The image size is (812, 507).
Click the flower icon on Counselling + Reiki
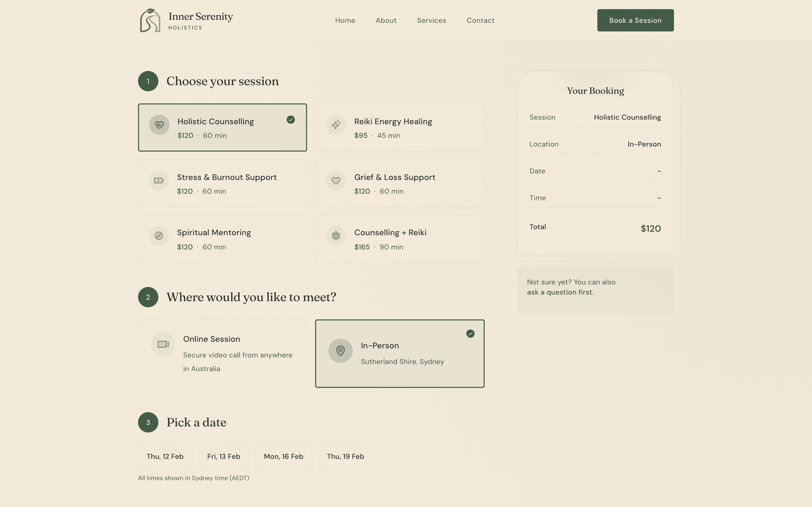pyautogui.click(x=336, y=236)
